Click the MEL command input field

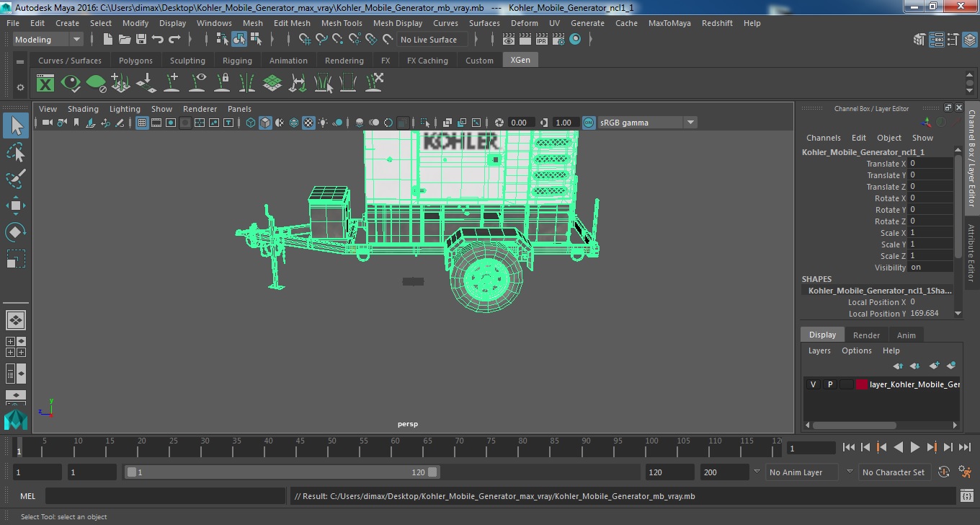[166, 496]
